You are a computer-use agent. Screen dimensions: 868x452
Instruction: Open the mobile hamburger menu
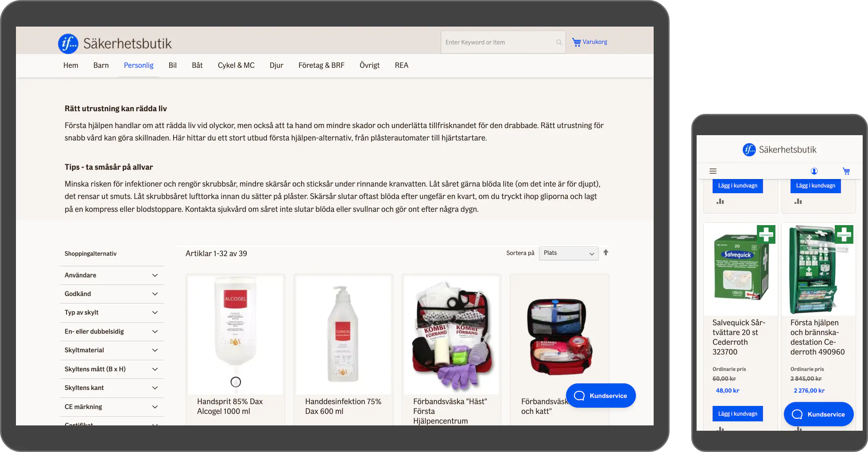coord(713,171)
